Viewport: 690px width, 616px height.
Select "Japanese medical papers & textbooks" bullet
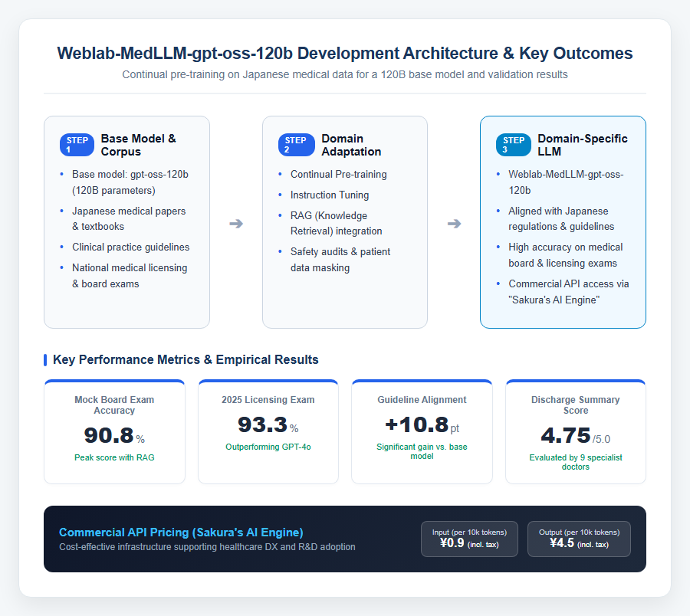click(x=129, y=218)
